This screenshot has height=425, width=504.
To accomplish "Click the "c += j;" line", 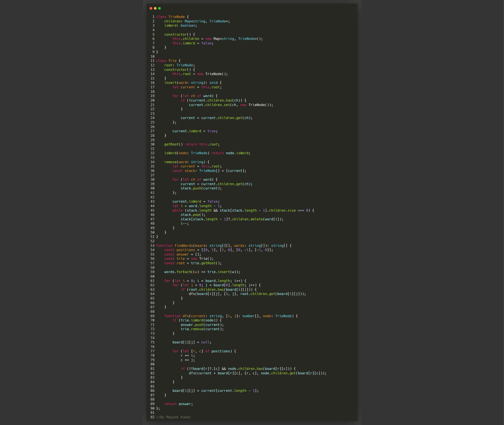I will click(x=188, y=360).
